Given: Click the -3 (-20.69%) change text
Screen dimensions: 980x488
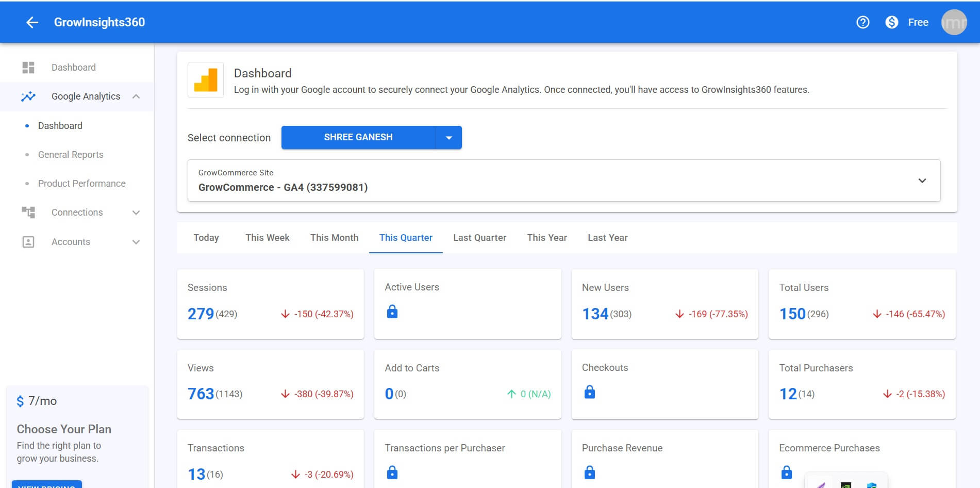Looking at the screenshot, I should click(329, 474).
